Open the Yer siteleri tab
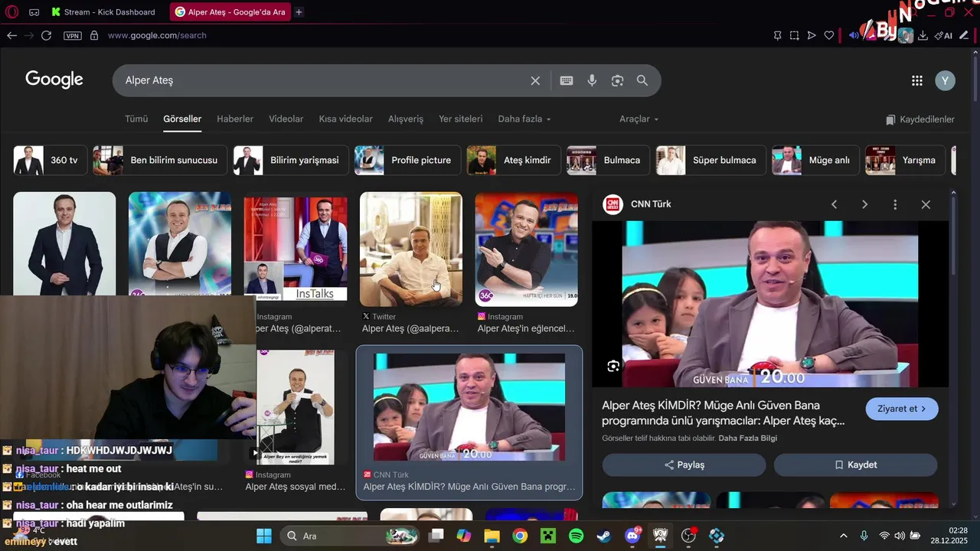980x551 pixels. coord(461,119)
